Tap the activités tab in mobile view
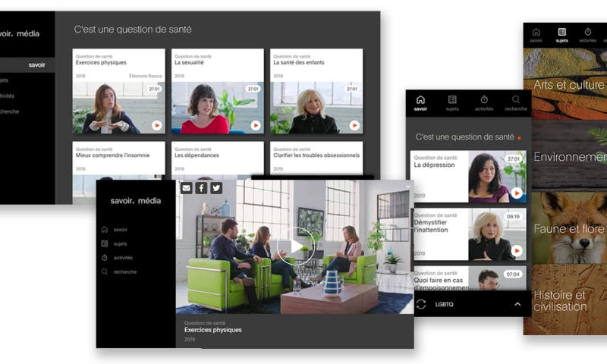The height and width of the screenshot is (364, 607). pyautogui.click(x=484, y=103)
